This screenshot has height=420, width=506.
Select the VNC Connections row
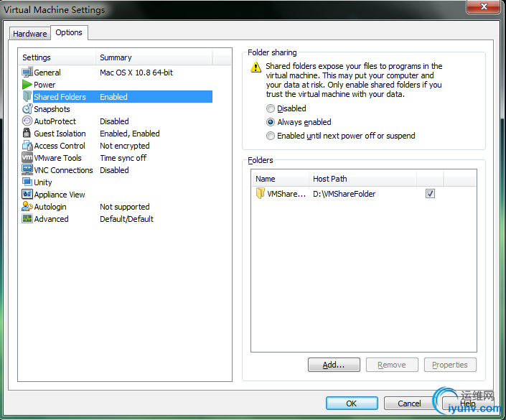117,170
